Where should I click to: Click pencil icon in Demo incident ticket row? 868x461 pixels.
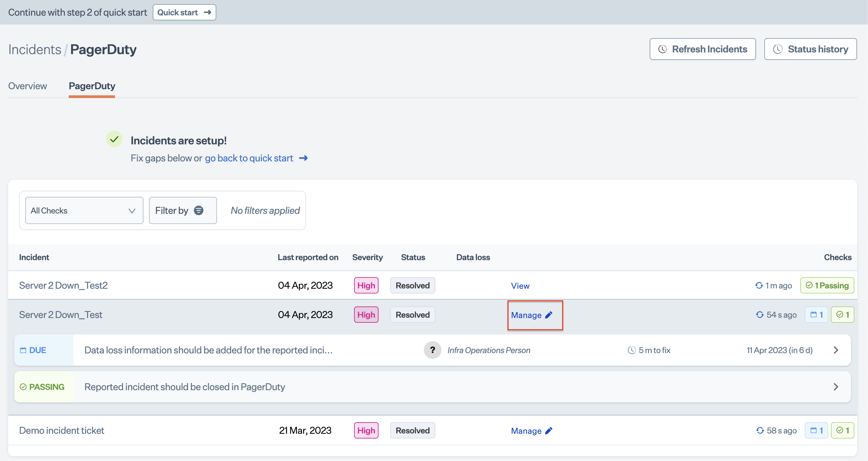549,431
